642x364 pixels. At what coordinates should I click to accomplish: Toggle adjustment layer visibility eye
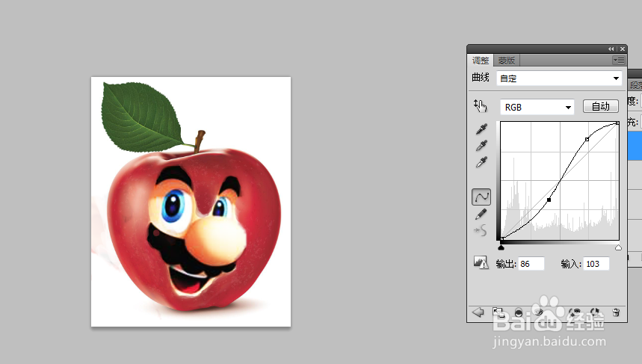point(538,313)
